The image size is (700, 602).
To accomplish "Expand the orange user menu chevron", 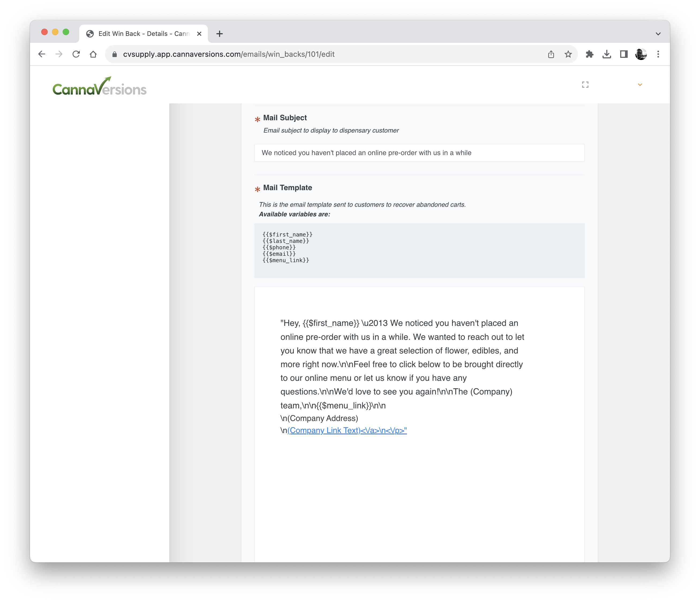I will (640, 85).
